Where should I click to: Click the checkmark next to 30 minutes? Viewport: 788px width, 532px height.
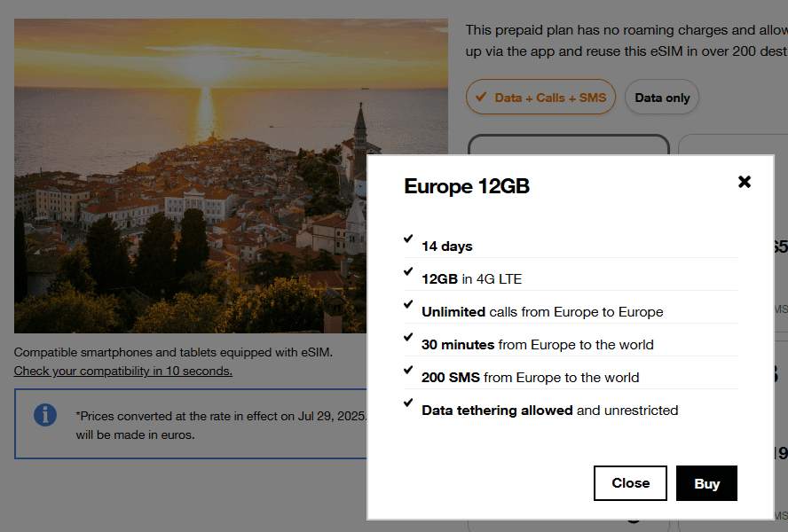pos(408,338)
